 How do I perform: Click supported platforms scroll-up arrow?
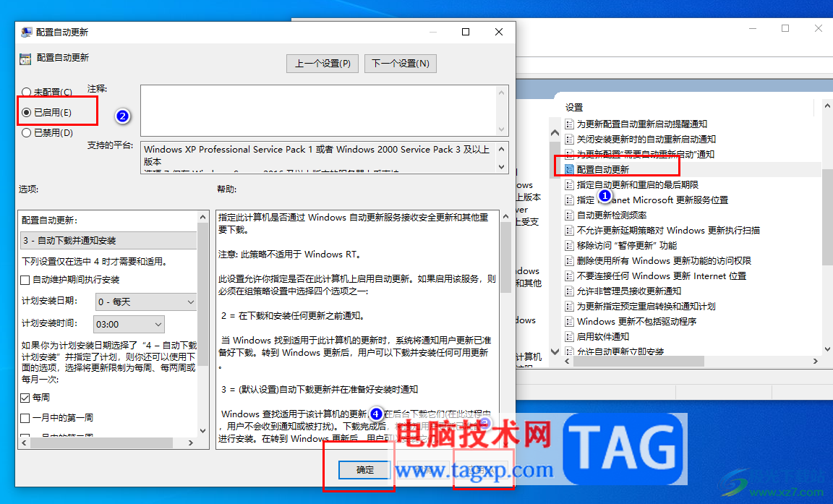tap(502, 149)
